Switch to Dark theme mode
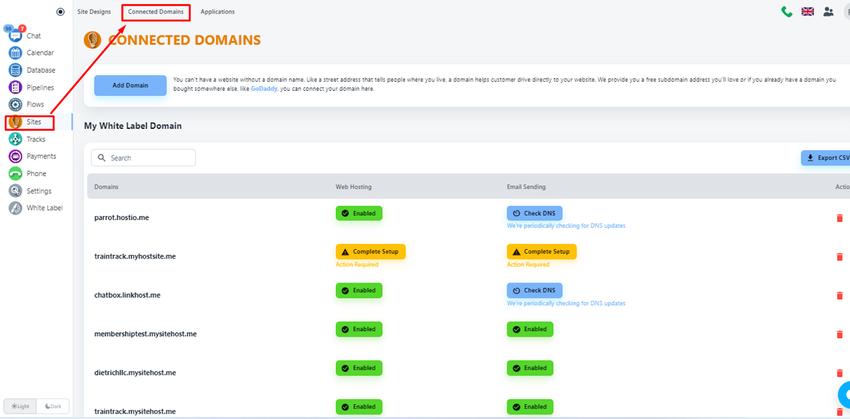 tap(53, 406)
